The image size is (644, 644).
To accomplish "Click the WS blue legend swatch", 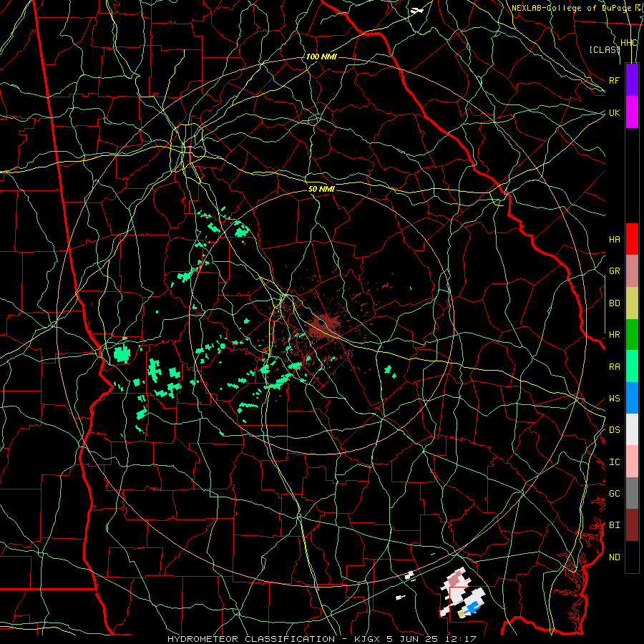I will [x=632, y=398].
